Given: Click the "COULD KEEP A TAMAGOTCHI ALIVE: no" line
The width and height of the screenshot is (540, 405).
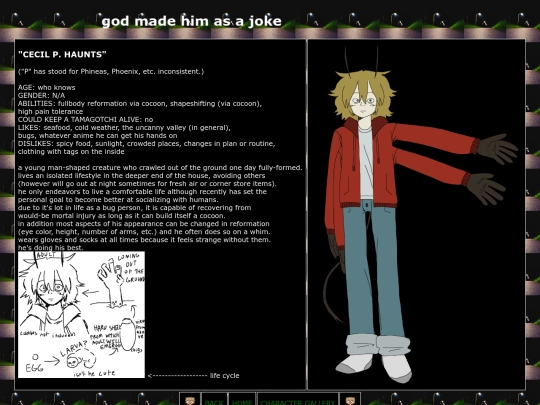Looking at the screenshot, I should [x=85, y=120].
